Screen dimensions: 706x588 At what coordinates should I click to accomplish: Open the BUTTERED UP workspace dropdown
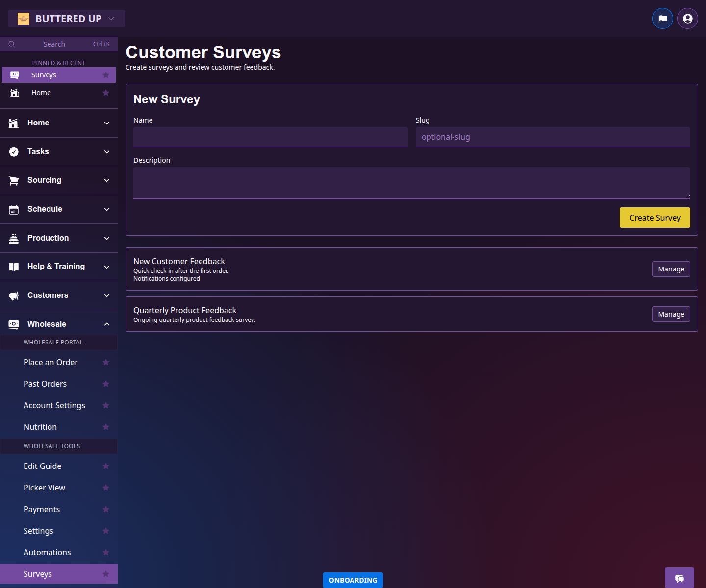tap(66, 18)
